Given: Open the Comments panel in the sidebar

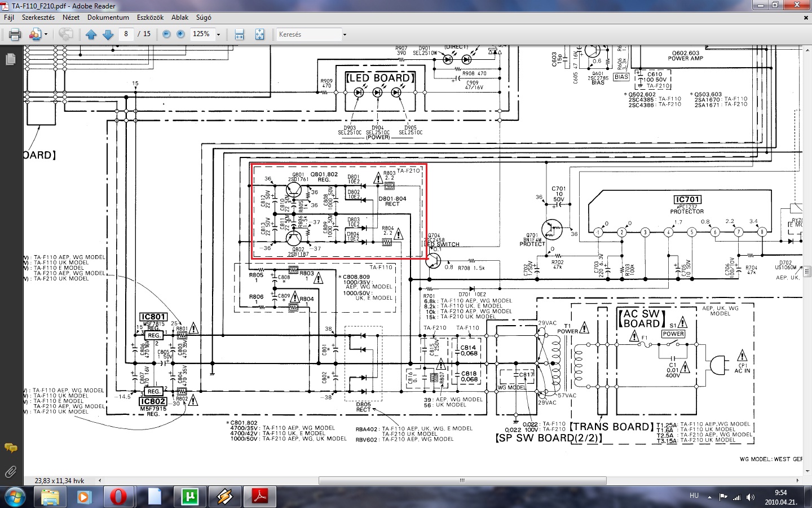Looking at the screenshot, I should [10, 448].
